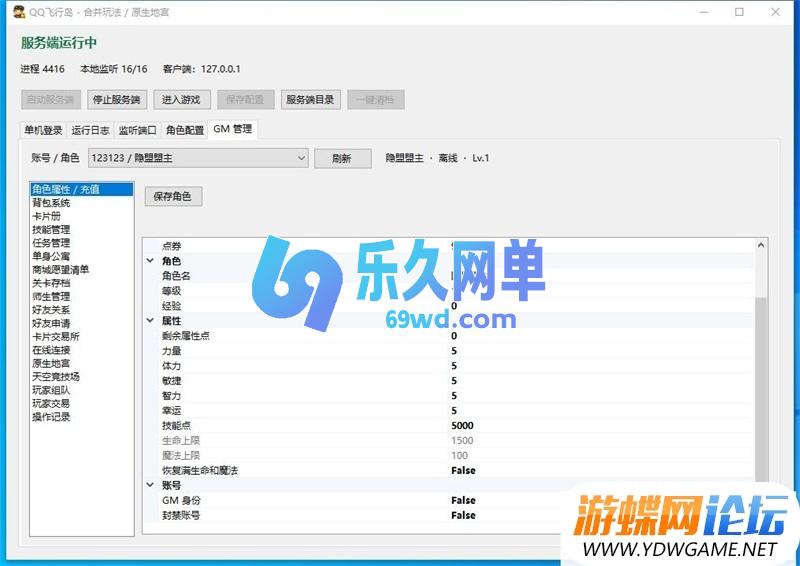Open the 账号 / 角色 dropdown
This screenshot has width=800, height=566.
pyautogui.click(x=198, y=158)
